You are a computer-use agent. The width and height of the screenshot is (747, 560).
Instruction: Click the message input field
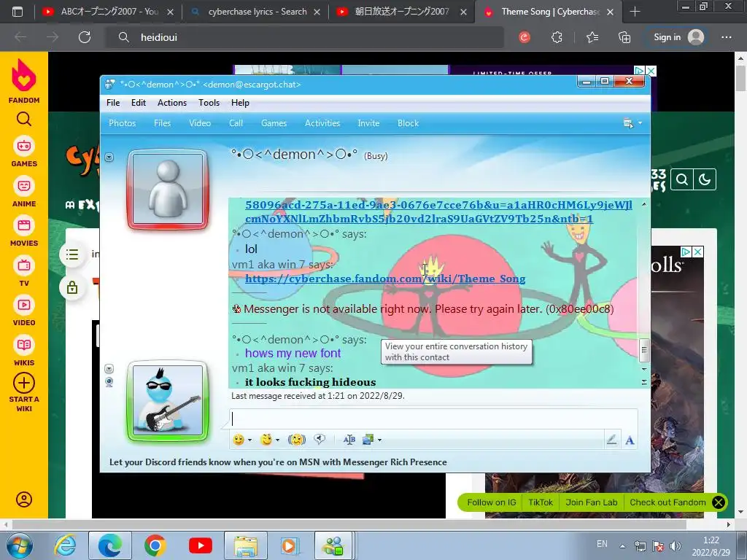click(x=433, y=419)
